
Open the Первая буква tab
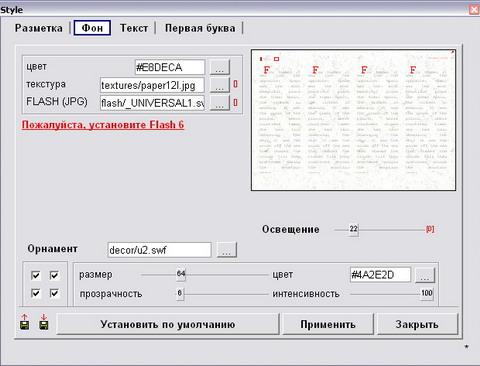[200, 28]
